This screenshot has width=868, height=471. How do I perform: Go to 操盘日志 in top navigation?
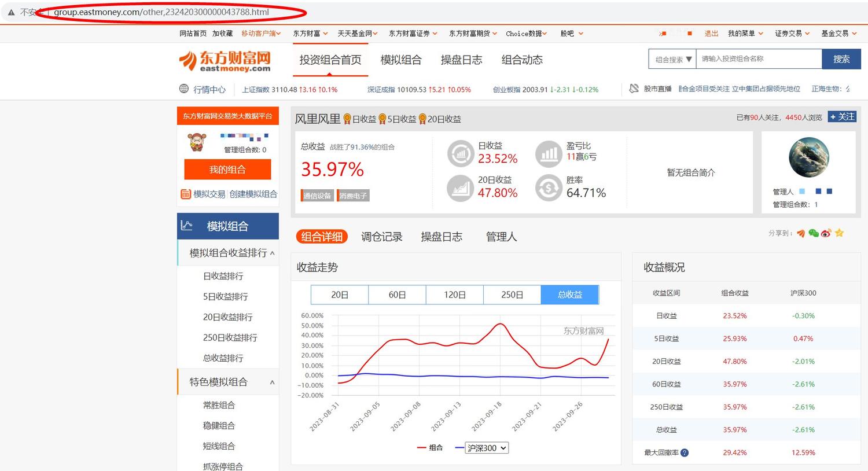pos(461,60)
